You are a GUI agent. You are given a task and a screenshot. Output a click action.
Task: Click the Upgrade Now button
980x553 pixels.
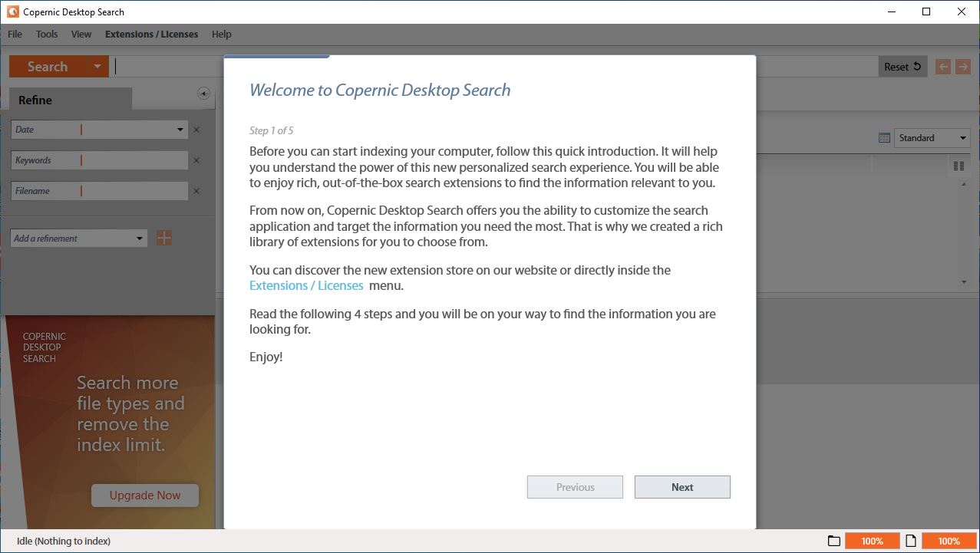(145, 495)
